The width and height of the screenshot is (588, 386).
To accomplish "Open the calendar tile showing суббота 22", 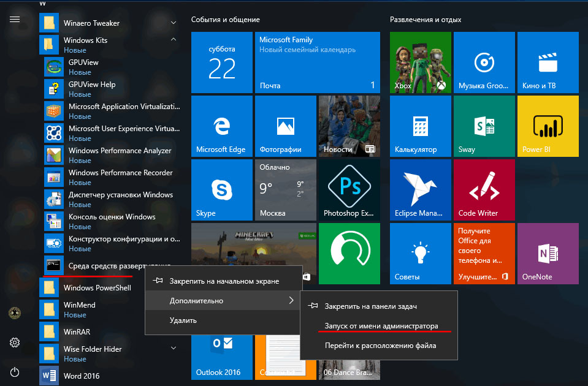I will (x=222, y=62).
